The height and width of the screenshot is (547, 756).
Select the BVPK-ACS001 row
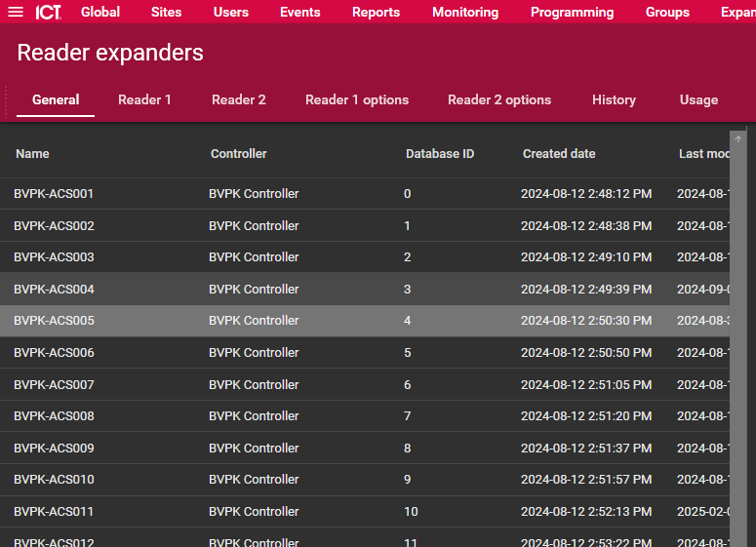365,194
